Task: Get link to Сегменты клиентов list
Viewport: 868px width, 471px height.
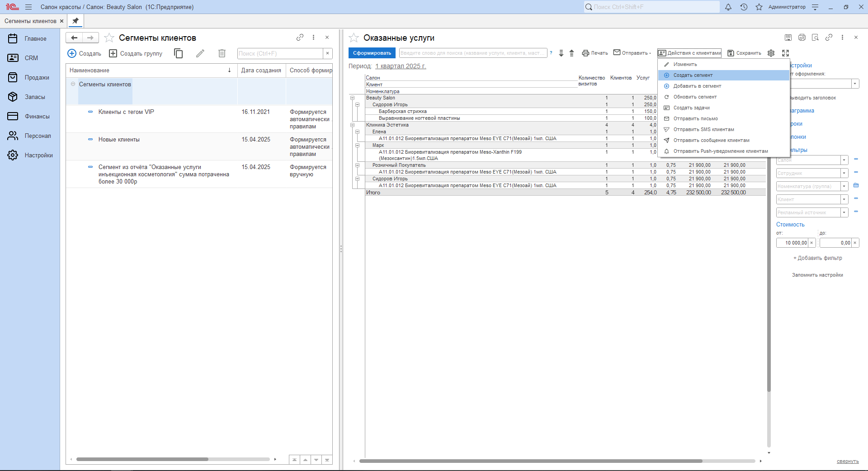Action: (x=300, y=38)
